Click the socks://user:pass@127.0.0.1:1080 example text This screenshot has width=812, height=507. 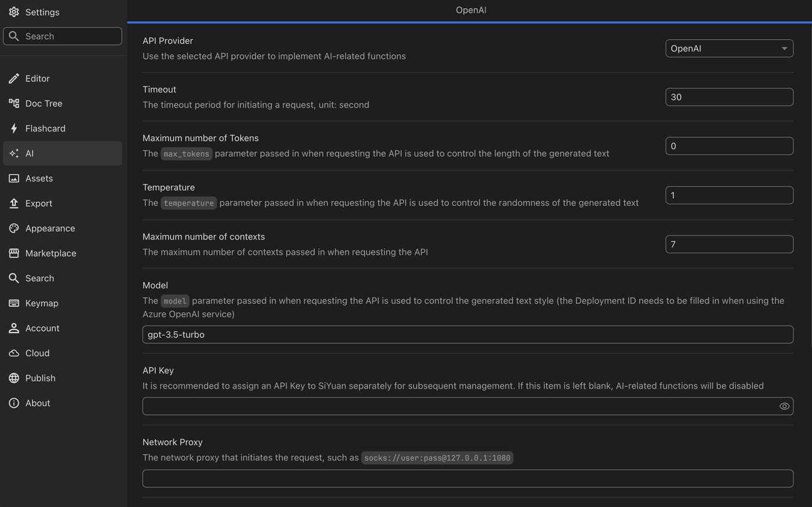tap(437, 458)
